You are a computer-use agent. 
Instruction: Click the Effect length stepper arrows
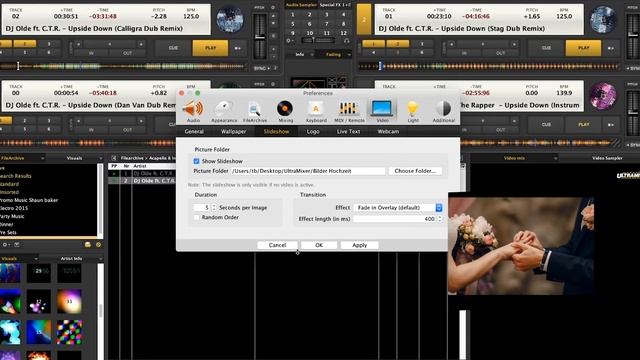[x=440, y=219]
